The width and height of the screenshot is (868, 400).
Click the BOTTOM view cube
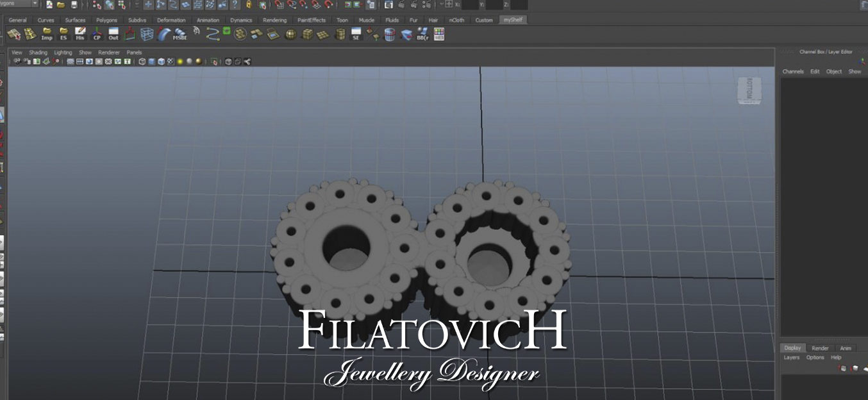pyautogui.click(x=750, y=90)
